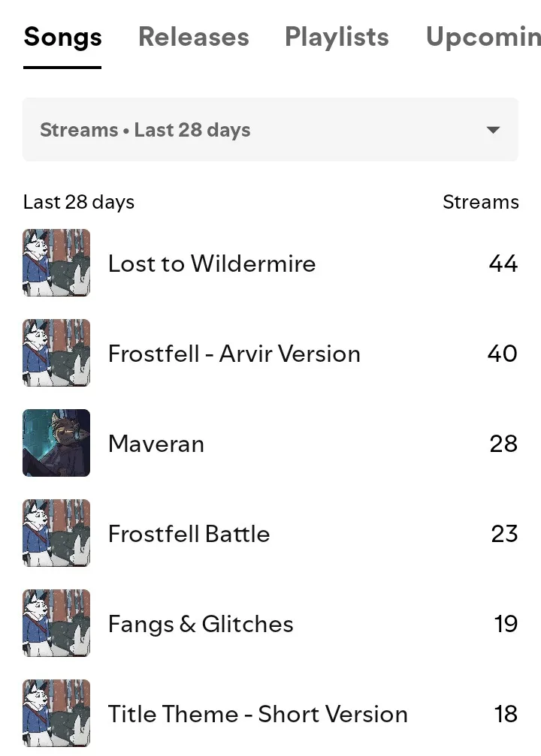Screen dimensions: 541x756
Task: Open the Frostfell Battle cover thumbnail
Action: pos(56,533)
